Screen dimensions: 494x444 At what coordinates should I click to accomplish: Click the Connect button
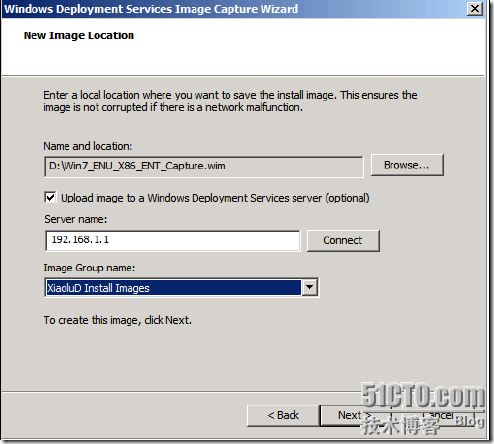343,240
